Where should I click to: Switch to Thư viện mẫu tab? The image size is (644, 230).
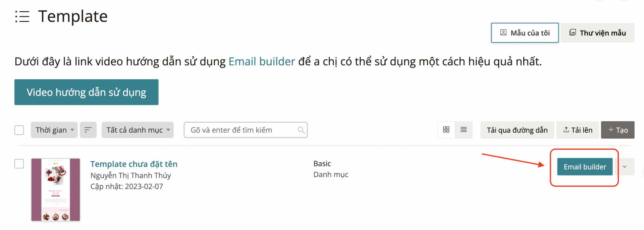(x=598, y=33)
